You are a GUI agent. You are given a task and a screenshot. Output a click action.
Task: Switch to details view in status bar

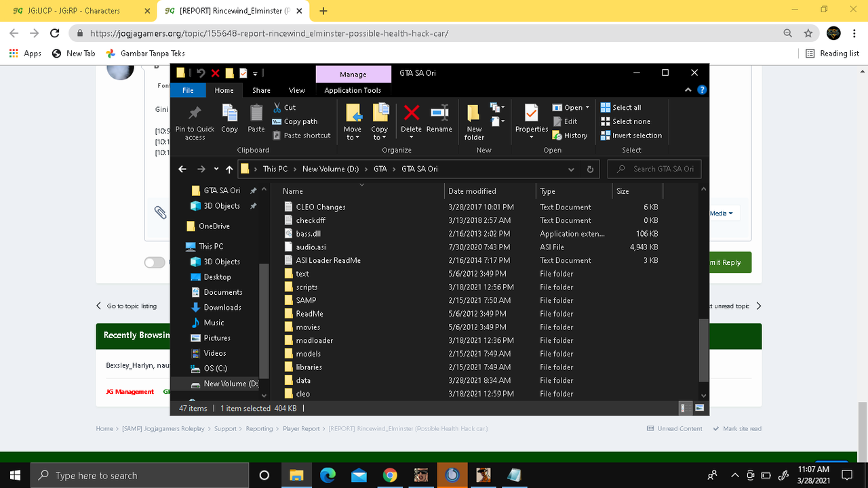coord(686,408)
